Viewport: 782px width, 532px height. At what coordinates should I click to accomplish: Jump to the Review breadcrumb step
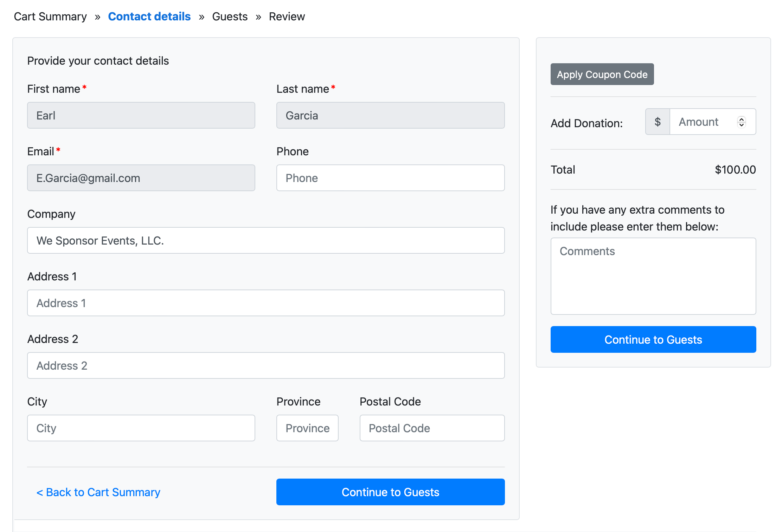click(x=287, y=17)
